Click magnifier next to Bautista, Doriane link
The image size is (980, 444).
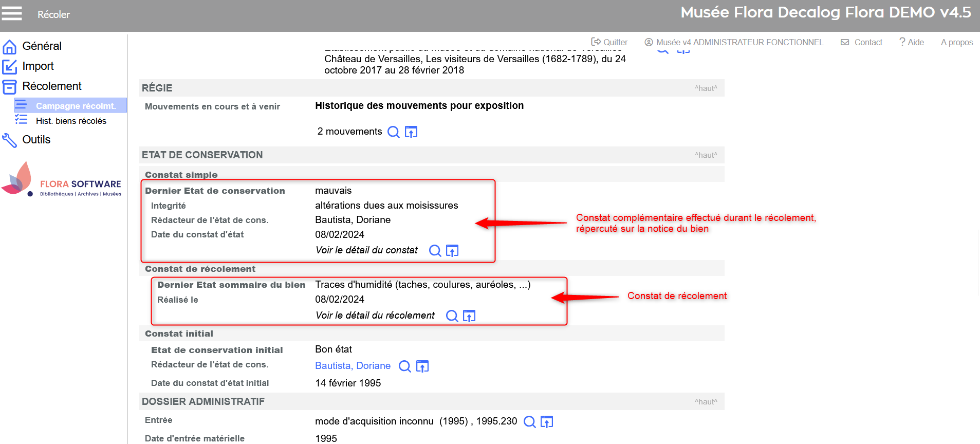pos(405,366)
